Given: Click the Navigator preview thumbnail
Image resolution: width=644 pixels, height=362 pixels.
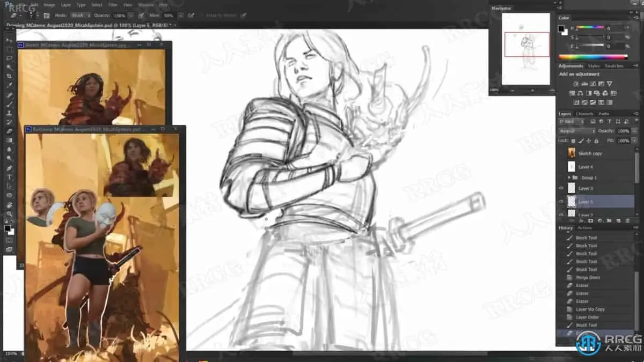Looking at the screenshot, I should 526,48.
